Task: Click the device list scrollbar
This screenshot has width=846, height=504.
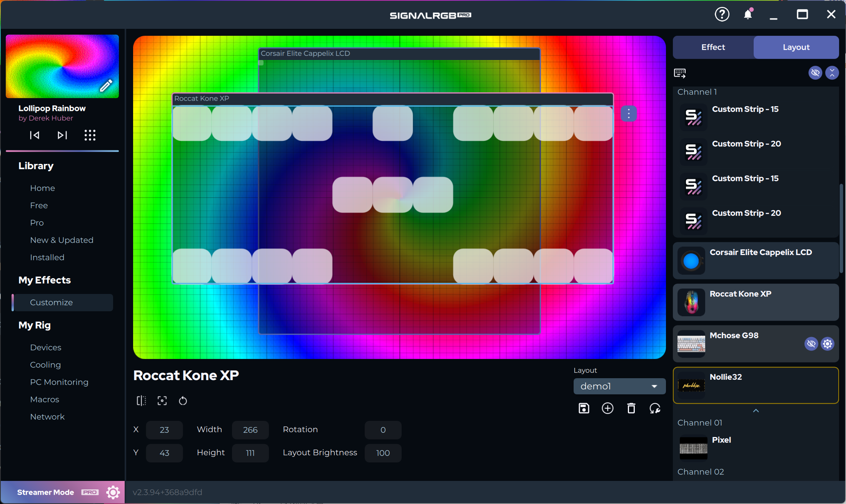Action: (x=842, y=229)
